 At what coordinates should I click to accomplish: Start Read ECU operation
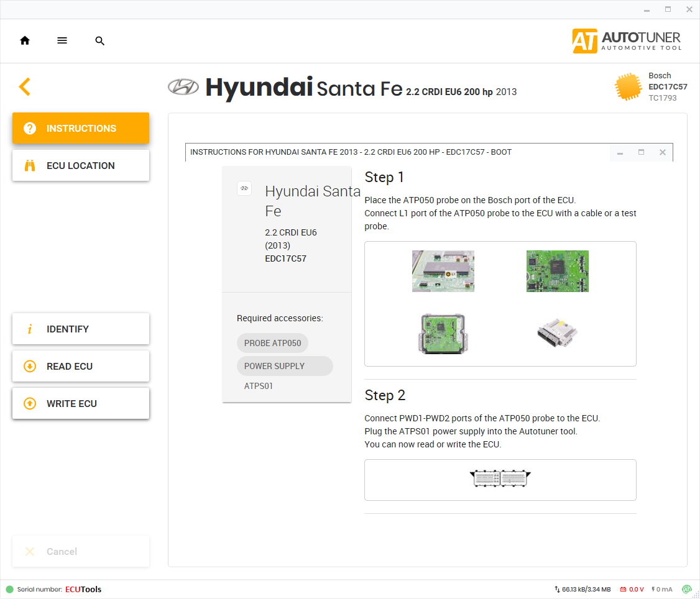[x=81, y=366]
